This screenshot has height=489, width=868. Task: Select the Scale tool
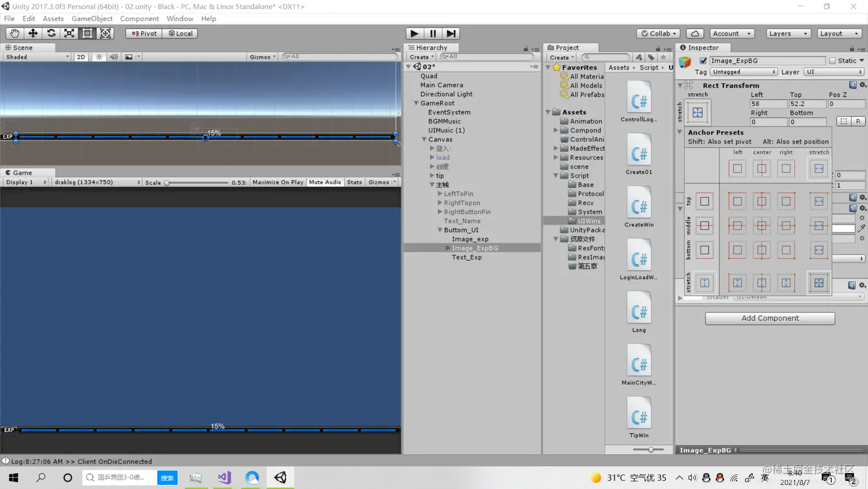pos(69,33)
